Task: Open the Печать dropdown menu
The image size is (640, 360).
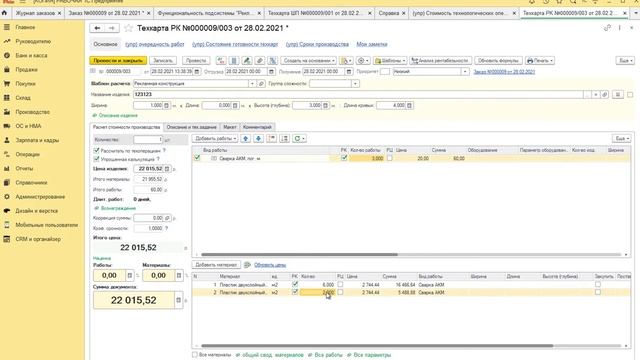Action: point(540,60)
